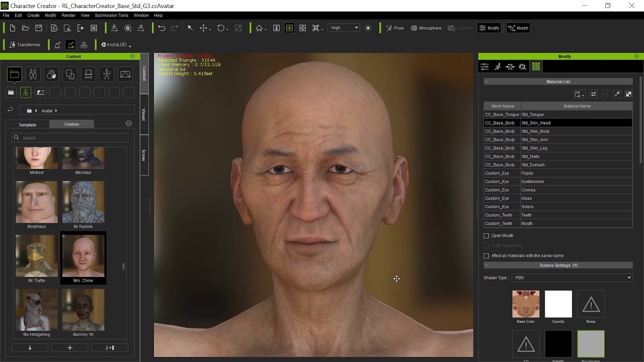Activate the Move gizmo tool

point(203,28)
